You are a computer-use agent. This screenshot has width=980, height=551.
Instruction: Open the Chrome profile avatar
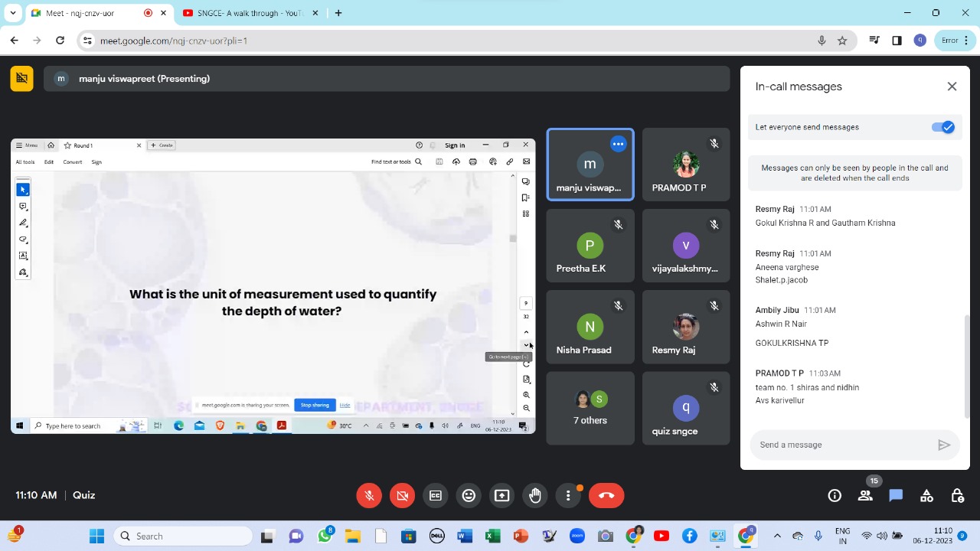[x=920, y=41]
